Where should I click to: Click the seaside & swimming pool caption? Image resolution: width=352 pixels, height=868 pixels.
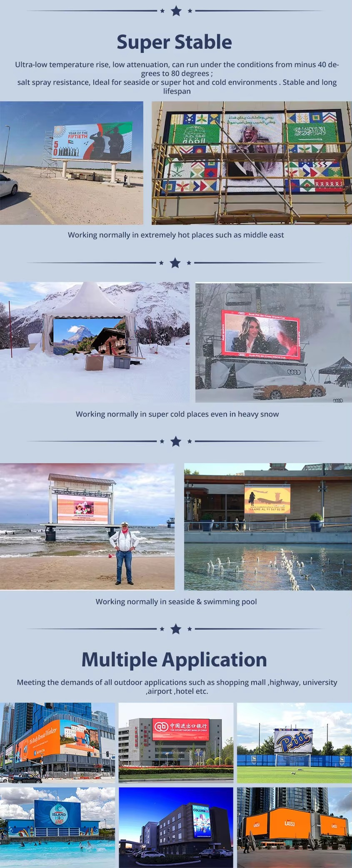point(176,601)
